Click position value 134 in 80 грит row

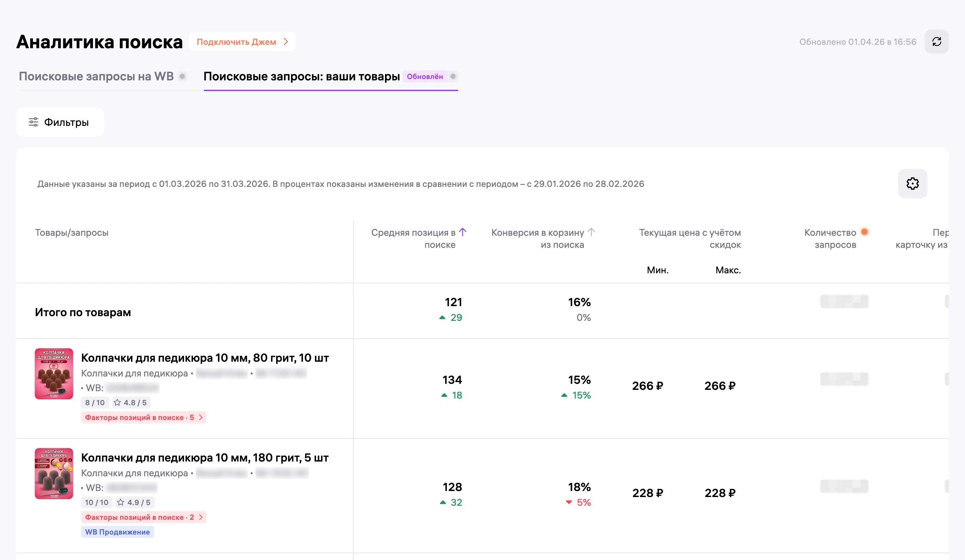coord(452,380)
